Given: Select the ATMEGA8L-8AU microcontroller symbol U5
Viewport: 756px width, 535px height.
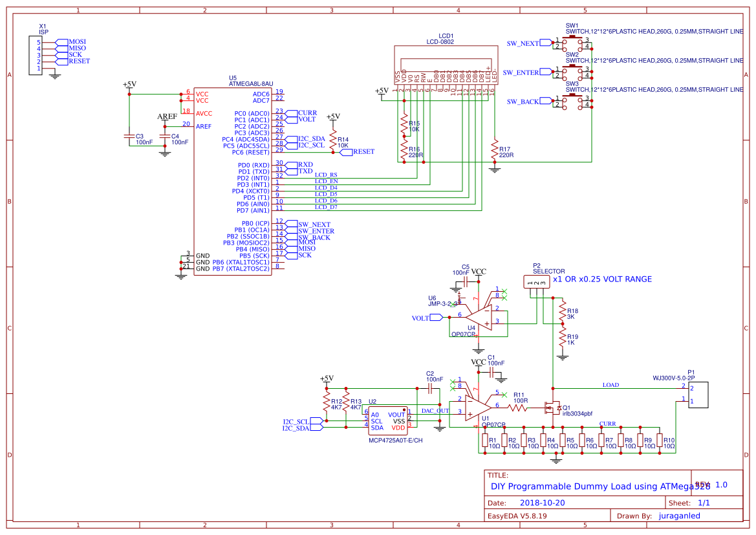Looking at the screenshot, I should (233, 181).
